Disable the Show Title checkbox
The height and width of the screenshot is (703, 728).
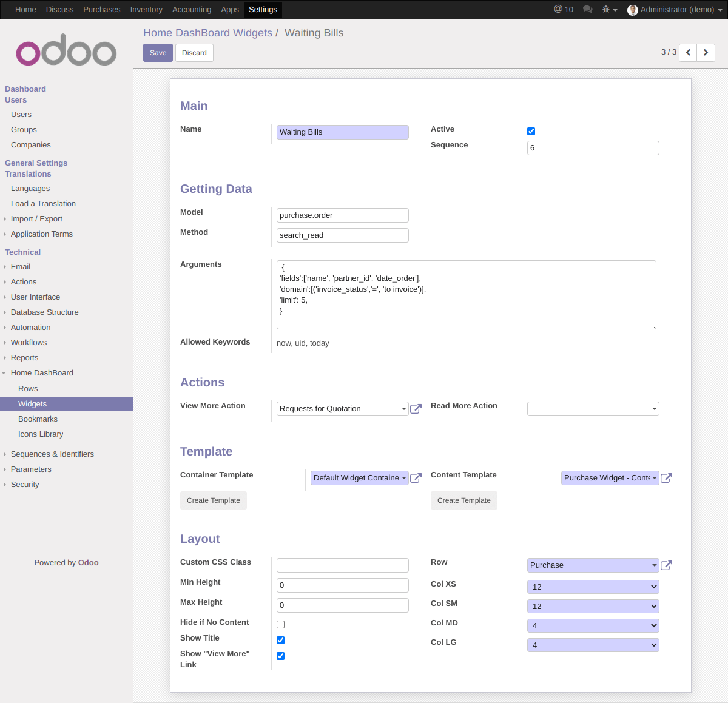(x=280, y=639)
